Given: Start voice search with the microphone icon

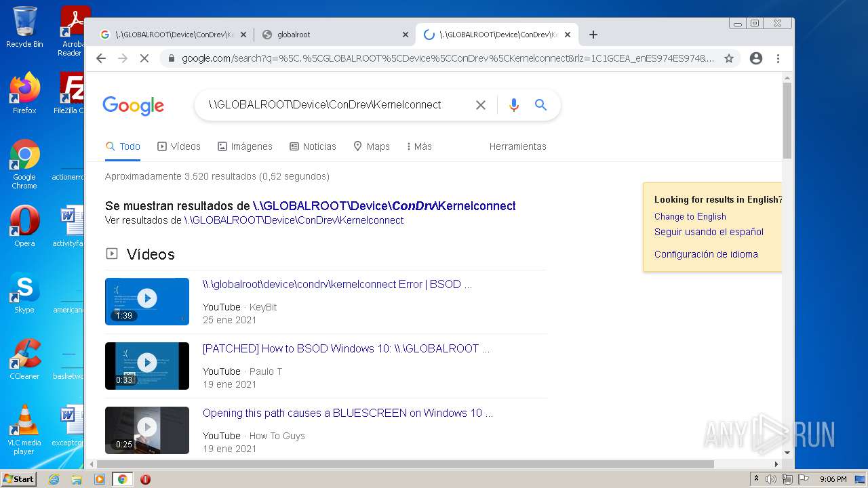Looking at the screenshot, I should point(514,105).
